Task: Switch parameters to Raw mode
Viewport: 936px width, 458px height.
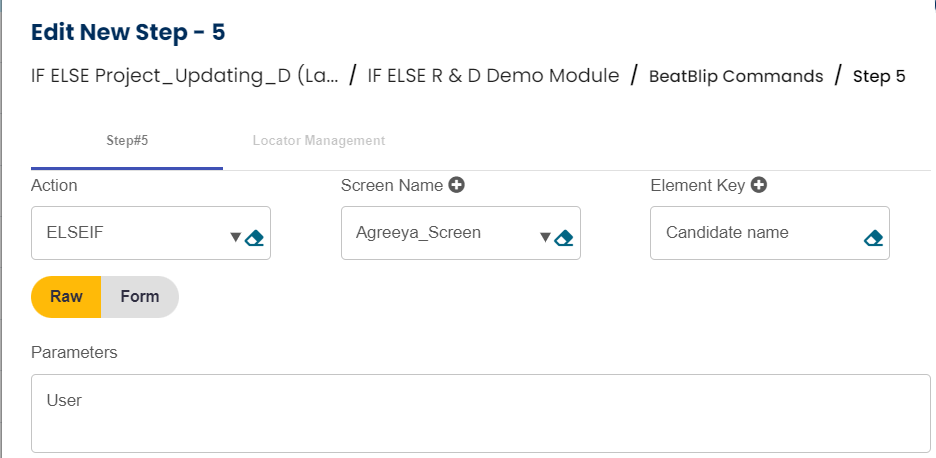Action: coord(66,297)
